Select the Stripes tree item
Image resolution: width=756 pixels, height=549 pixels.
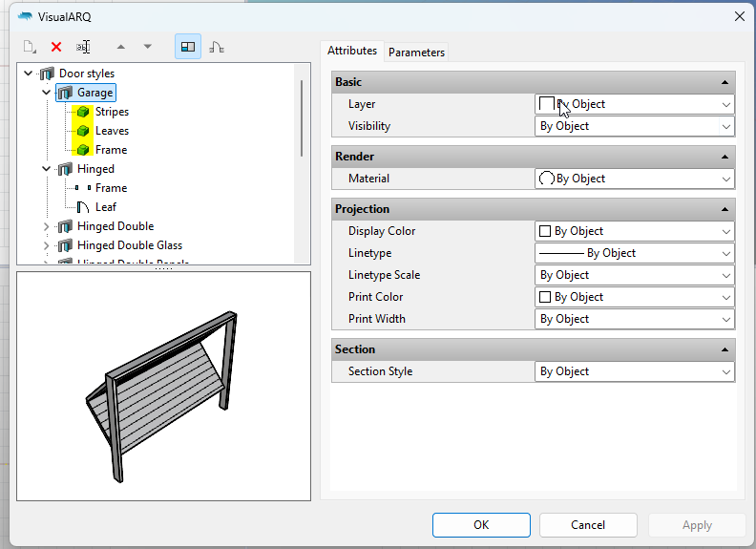(112, 112)
